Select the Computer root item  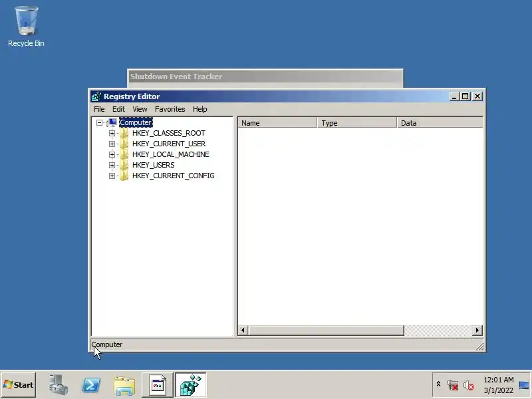point(136,122)
